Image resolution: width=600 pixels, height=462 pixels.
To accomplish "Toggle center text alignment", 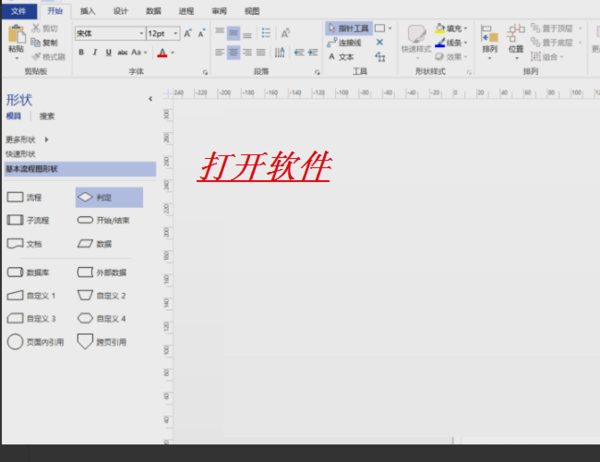I will pos(233,52).
